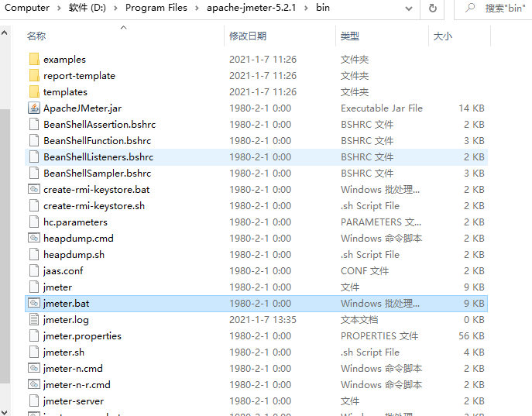
Task: Click the bin breadcrumb segment
Action: pyautogui.click(x=323, y=8)
